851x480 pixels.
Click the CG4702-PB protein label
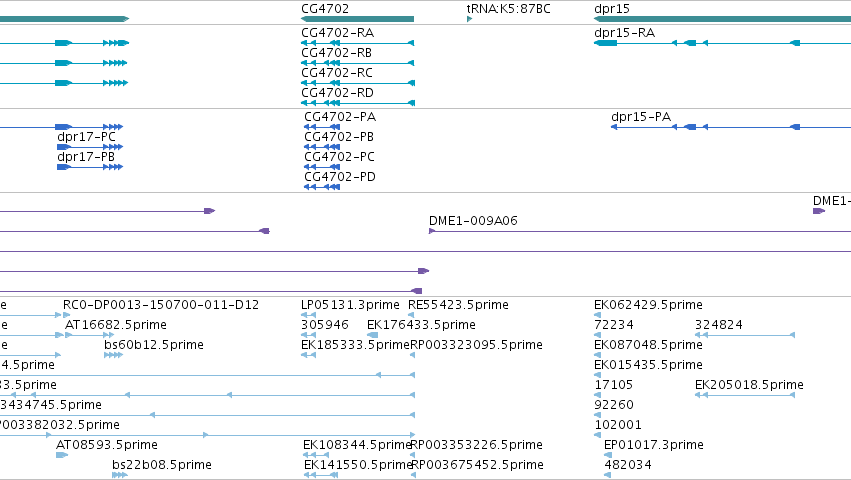(339, 137)
